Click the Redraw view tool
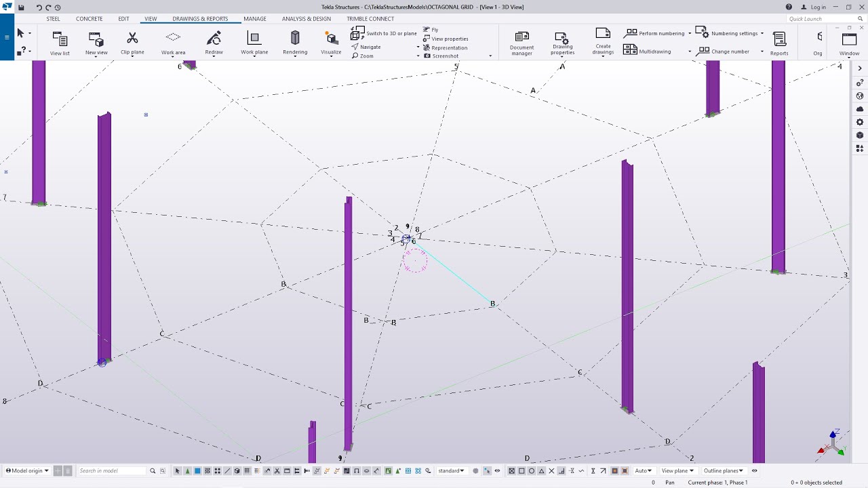868x488 pixels. [214, 43]
